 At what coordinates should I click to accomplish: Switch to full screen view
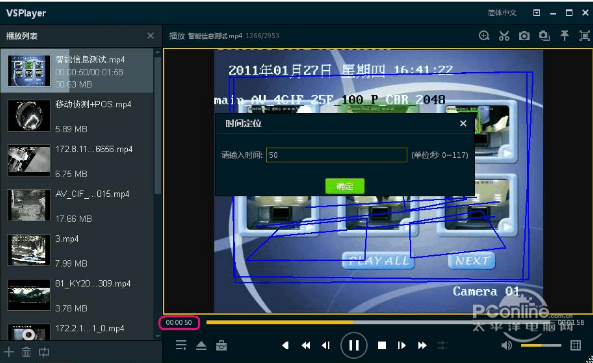(584, 36)
